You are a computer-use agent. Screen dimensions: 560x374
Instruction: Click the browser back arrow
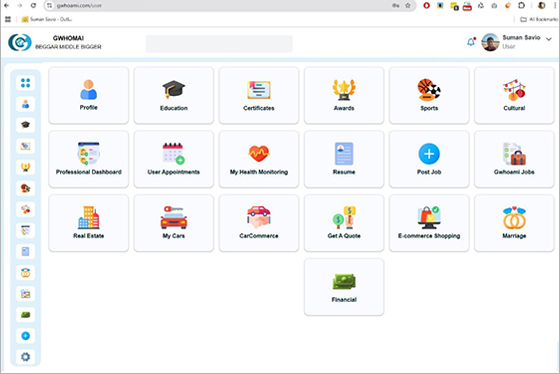pyautogui.click(x=6, y=5)
